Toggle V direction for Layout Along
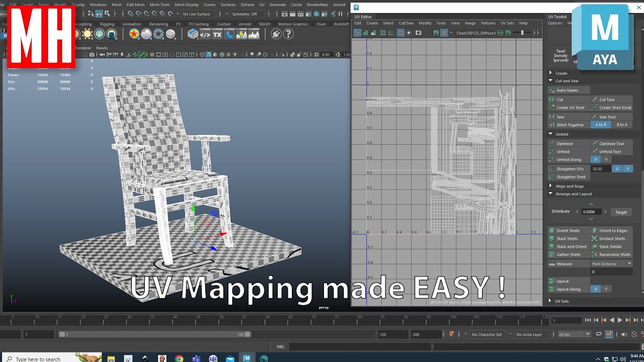 (606, 289)
